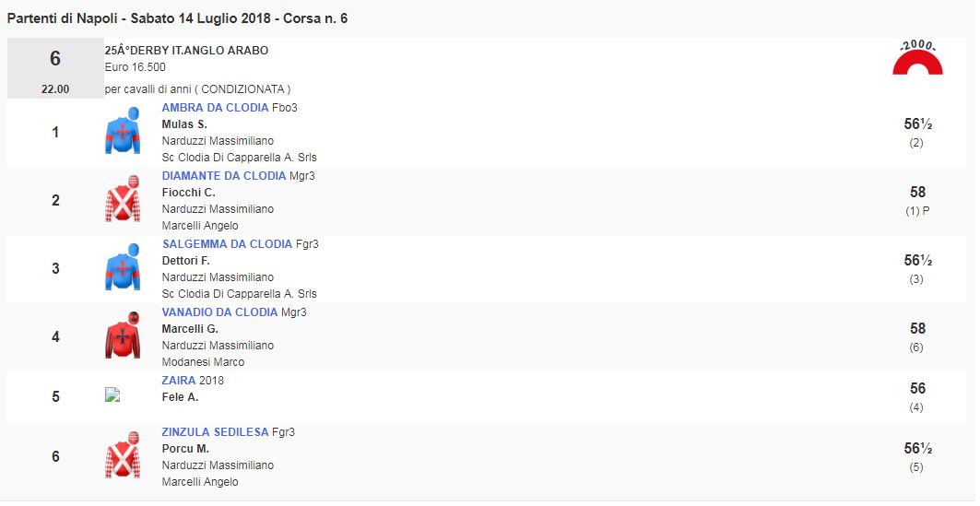
Task: Click Diamante Da Clodia's red checkered silk icon
Action: pos(123,200)
